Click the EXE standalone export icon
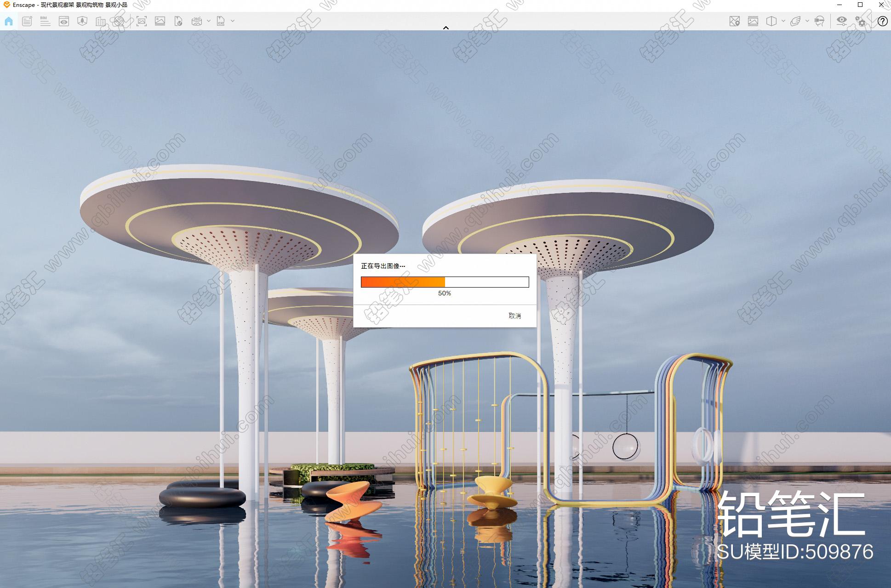Image resolution: width=891 pixels, height=588 pixels. (221, 21)
